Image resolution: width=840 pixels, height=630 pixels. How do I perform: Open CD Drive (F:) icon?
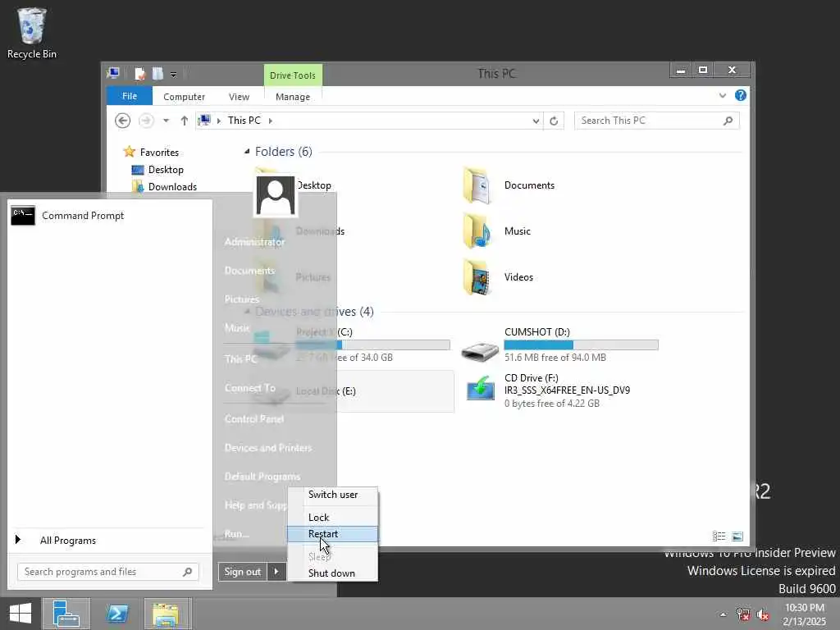tap(480, 388)
